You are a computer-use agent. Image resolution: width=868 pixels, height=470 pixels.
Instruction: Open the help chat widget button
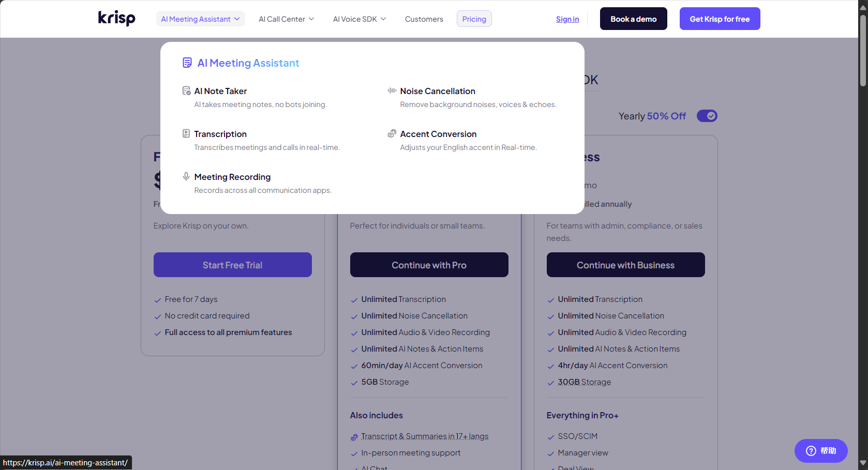(x=821, y=451)
